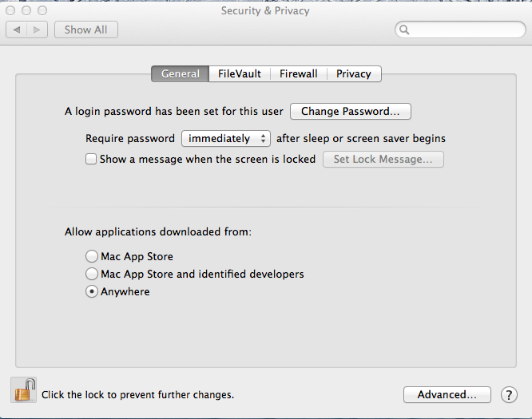Click the green zoom window button
The height and width of the screenshot is (419, 532).
pyautogui.click(x=42, y=10)
